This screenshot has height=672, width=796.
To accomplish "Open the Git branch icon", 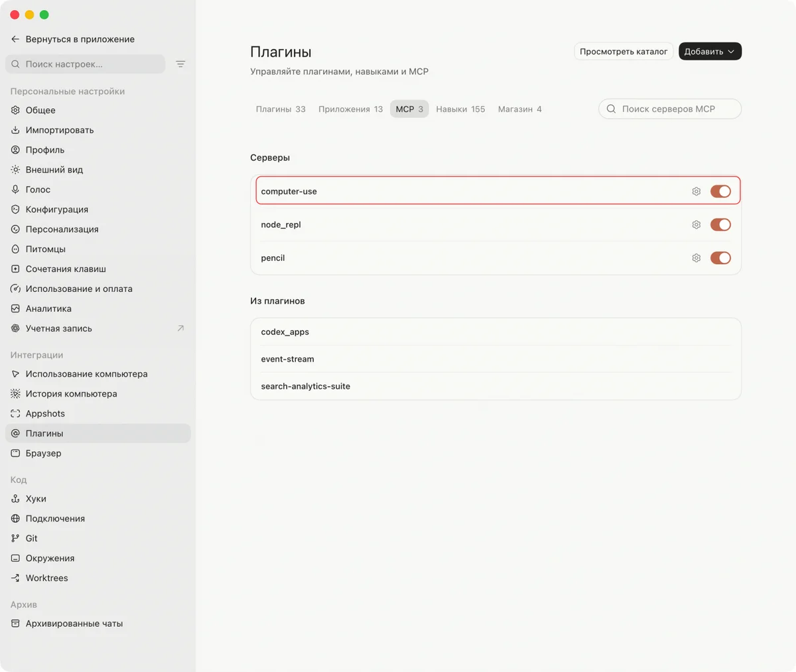I will coord(15,539).
